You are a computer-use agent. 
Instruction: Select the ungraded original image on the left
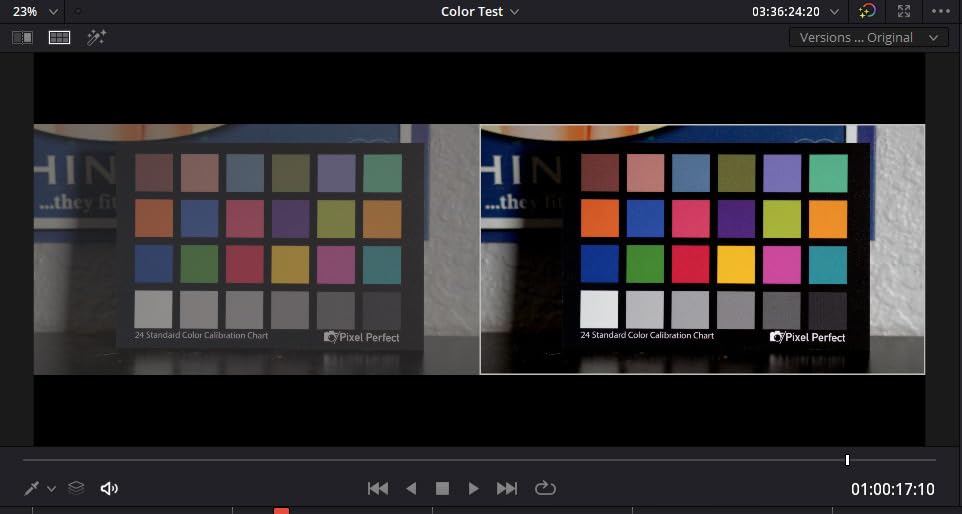pos(256,249)
